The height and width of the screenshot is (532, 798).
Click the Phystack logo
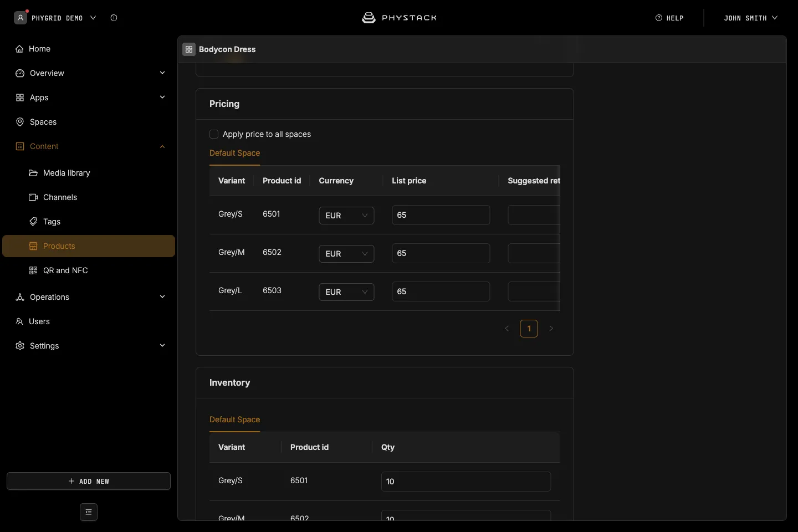pyautogui.click(x=399, y=18)
